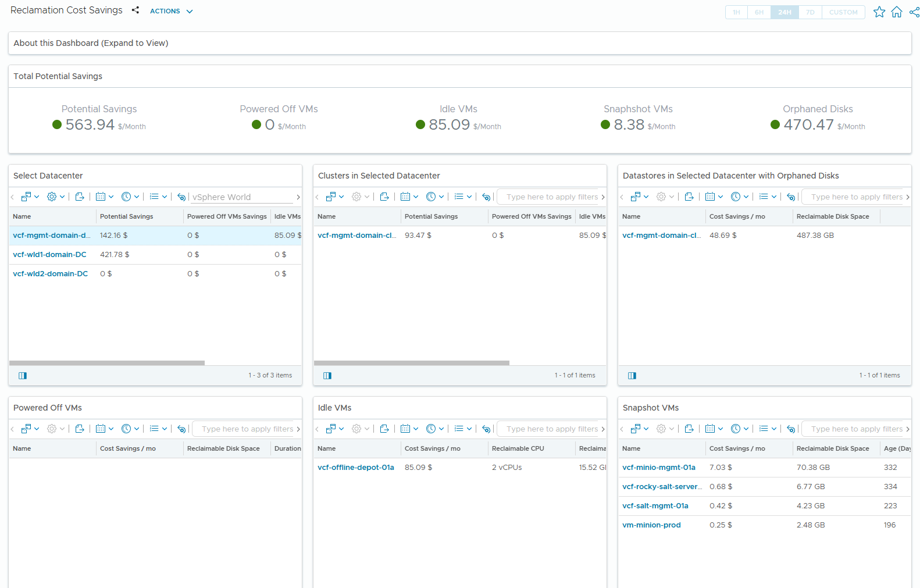Click export icon in Clusters in Selected Datacenter toolbar

384,197
